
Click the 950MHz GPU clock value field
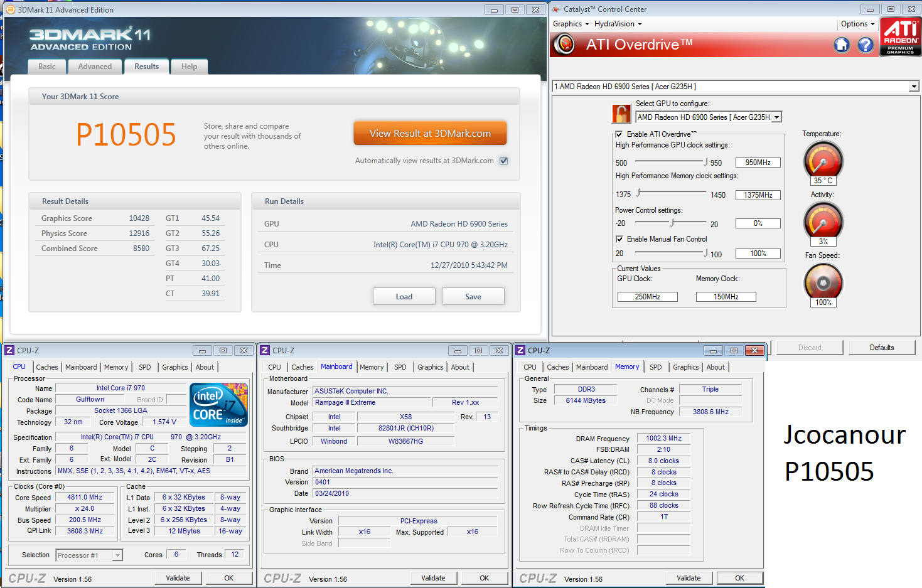(x=758, y=163)
